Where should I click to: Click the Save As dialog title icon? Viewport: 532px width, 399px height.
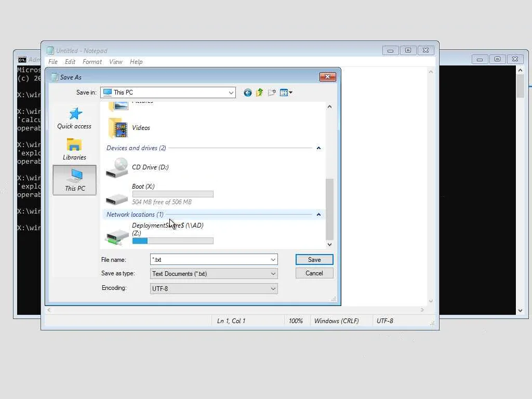(x=54, y=77)
